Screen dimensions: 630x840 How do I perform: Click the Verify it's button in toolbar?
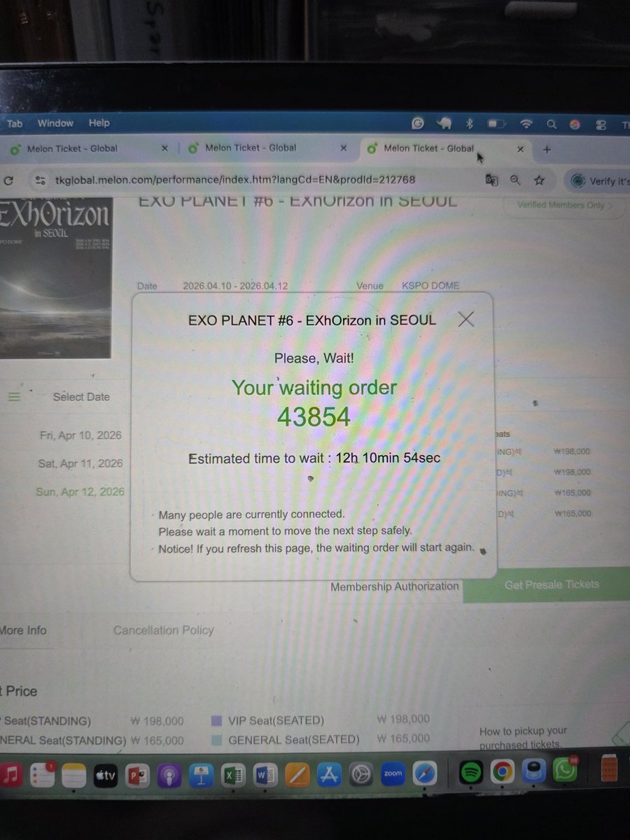tap(598, 181)
